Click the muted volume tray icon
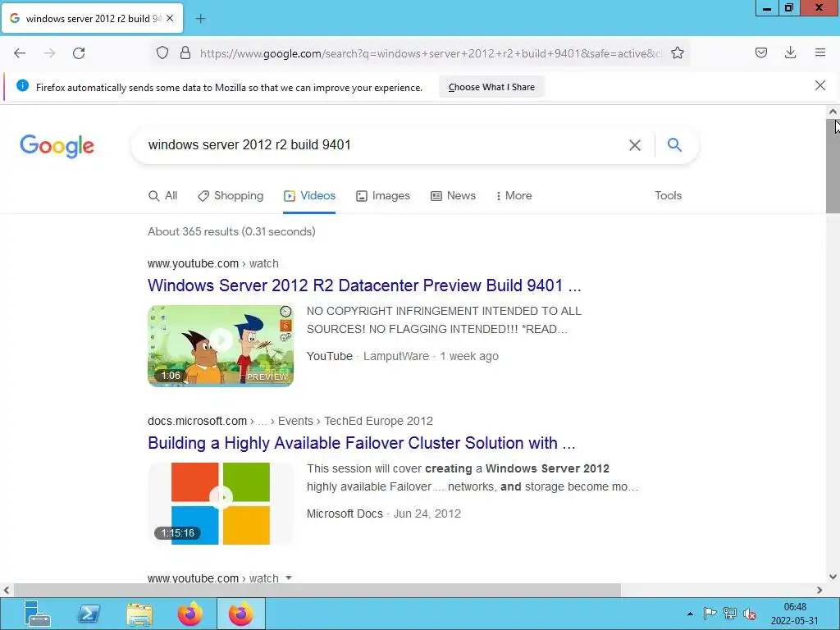This screenshot has width=840, height=630. tap(750, 614)
